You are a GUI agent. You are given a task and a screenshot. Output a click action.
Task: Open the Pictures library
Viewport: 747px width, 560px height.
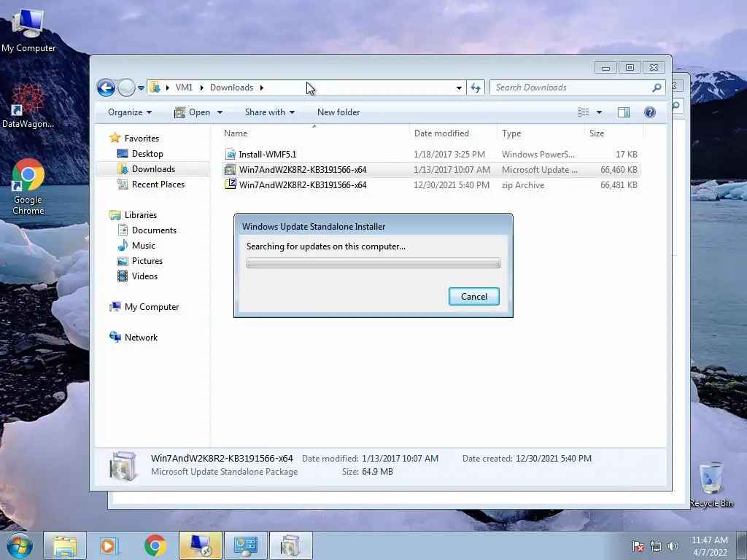coord(147,261)
